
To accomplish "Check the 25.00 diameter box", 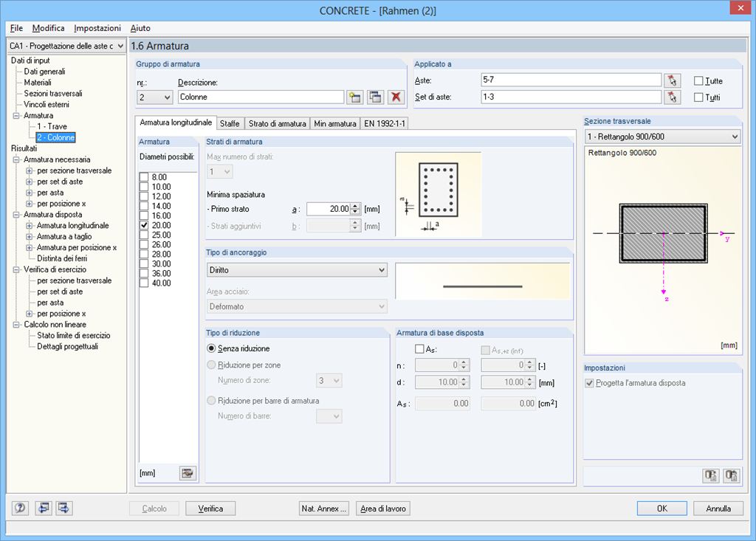I will pyautogui.click(x=144, y=235).
